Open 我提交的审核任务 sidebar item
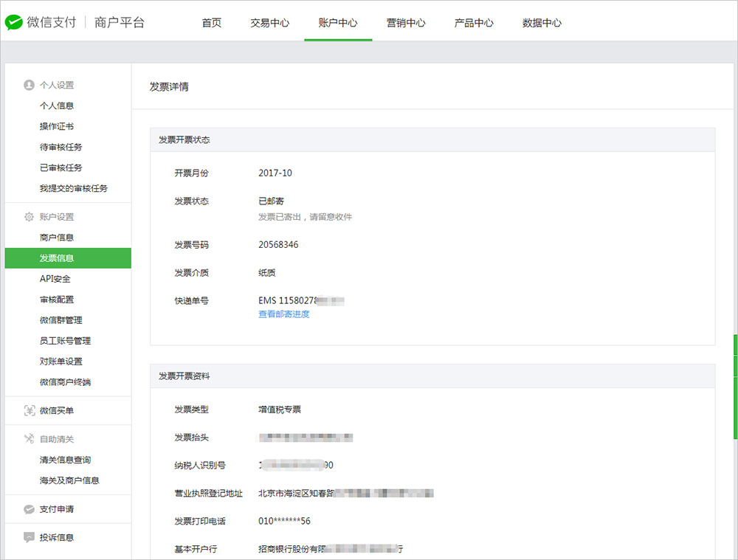The image size is (738, 560). point(74,189)
